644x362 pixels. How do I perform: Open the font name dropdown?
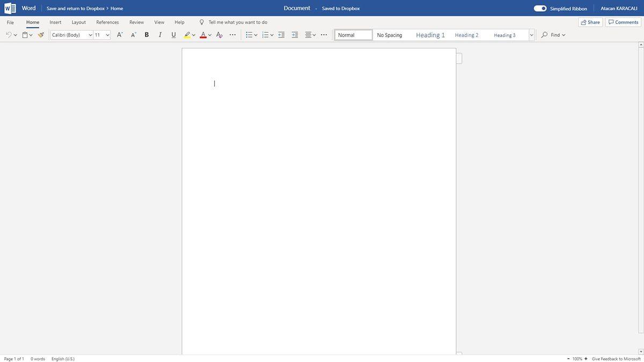[90, 34]
